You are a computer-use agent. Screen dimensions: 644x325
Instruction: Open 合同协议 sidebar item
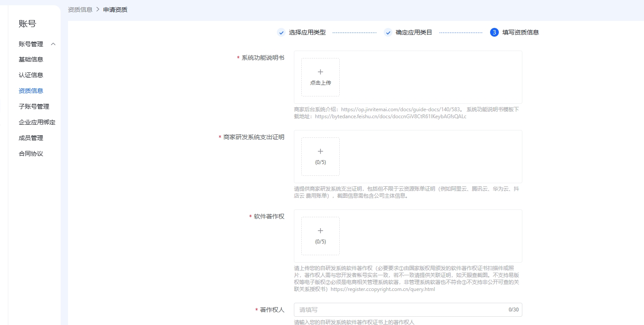(x=31, y=154)
